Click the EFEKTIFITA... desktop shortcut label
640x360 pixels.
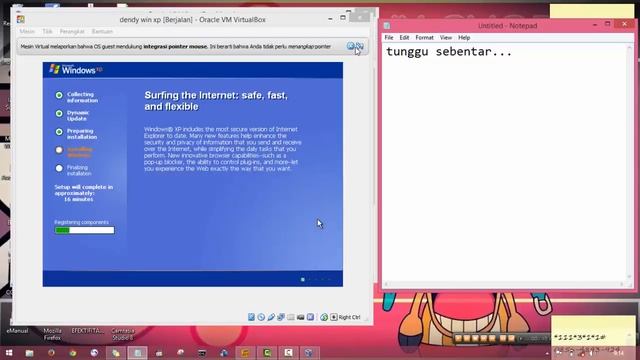pos(88,331)
